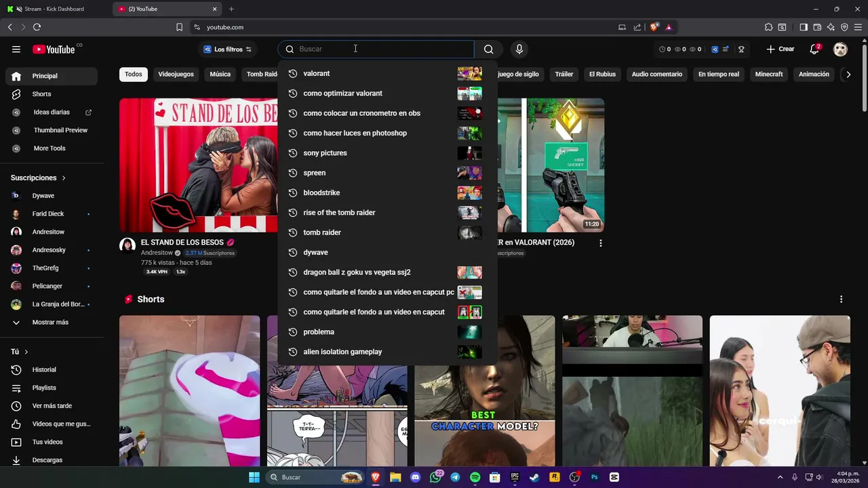Image resolution: width=868 pixels, height=488 pixels.
Task: Select the Minecraft filter chip
Action: tap(769, 74)
